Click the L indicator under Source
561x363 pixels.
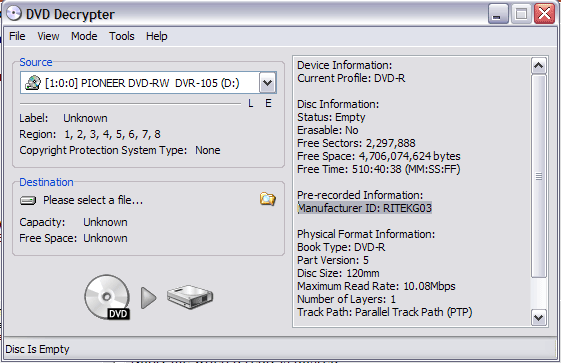251,104
